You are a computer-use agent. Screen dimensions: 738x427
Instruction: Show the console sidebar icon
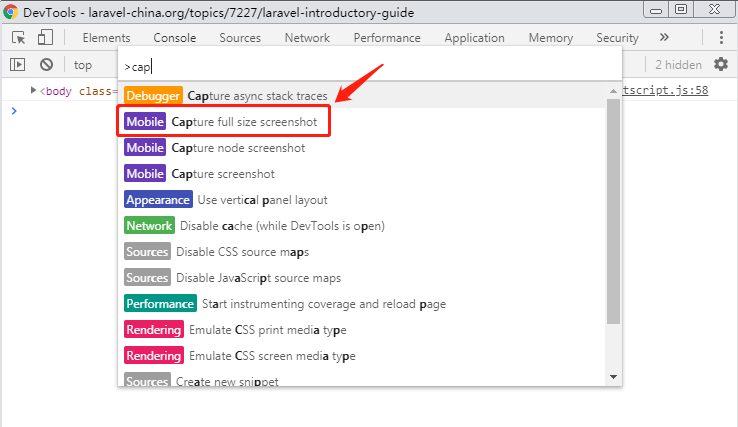click(x=17, y=64)
